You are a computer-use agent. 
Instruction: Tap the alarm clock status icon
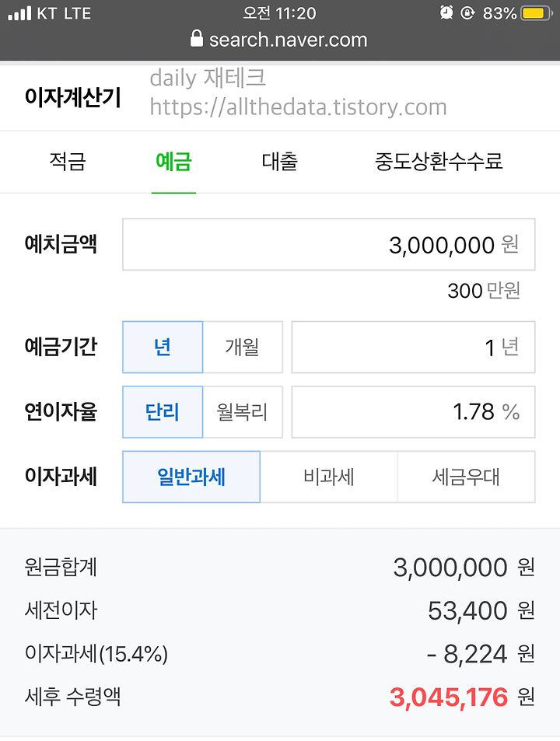pos(446,12)
